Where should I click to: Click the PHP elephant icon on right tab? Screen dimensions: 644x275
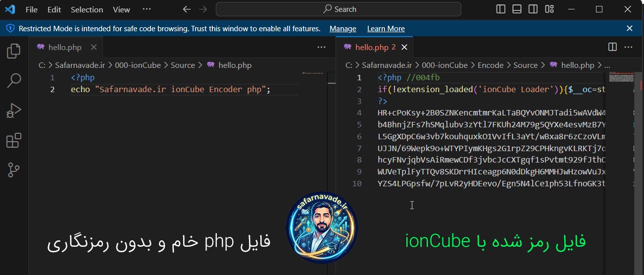tap(347, 47)
